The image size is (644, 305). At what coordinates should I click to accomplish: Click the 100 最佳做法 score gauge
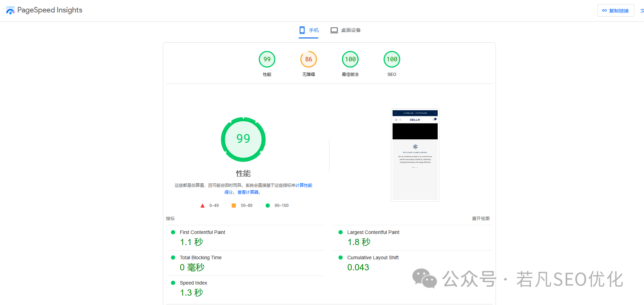pyautogui.click(x=350, y=60)
